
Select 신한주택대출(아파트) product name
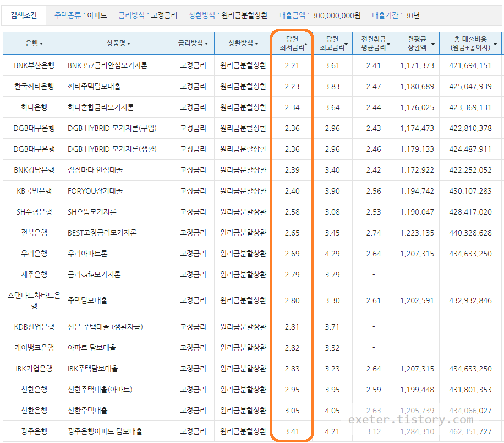(100, 390)
